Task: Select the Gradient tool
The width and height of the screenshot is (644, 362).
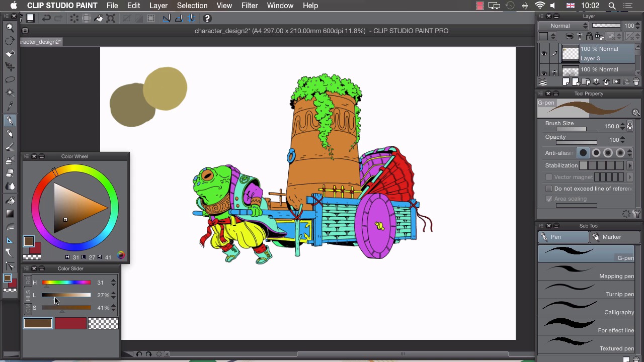Action: point(10,213)
